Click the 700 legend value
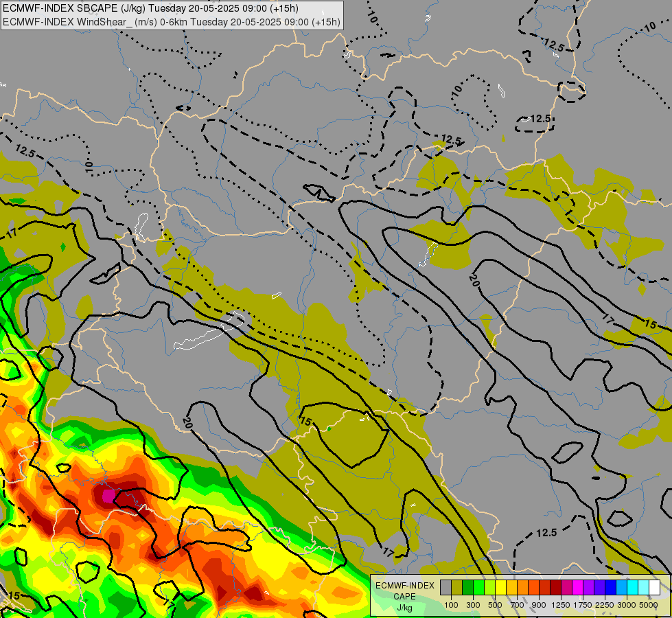This screenshot has height=618, width=672. tap(518, 605)
